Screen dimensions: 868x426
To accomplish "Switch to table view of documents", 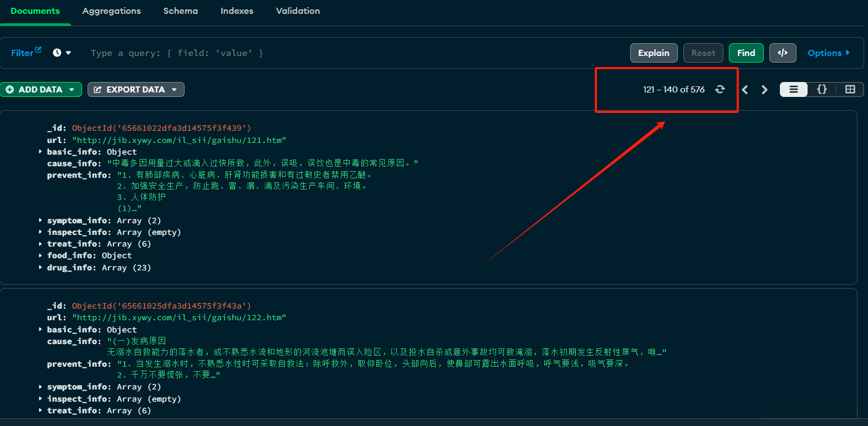I will click(x=850, y=89).
